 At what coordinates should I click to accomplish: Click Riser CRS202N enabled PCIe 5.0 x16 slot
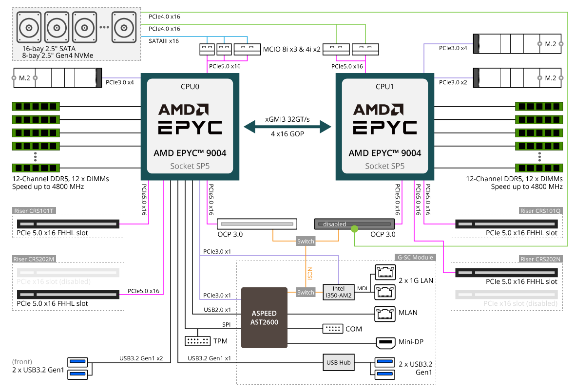pos(506,273)
